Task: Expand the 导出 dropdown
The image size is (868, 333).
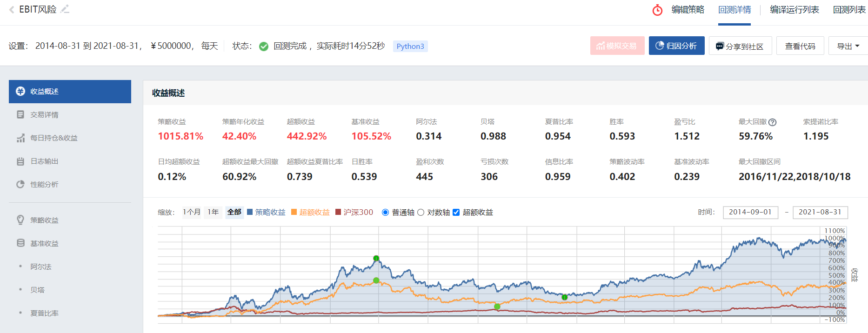Action: 848,46
